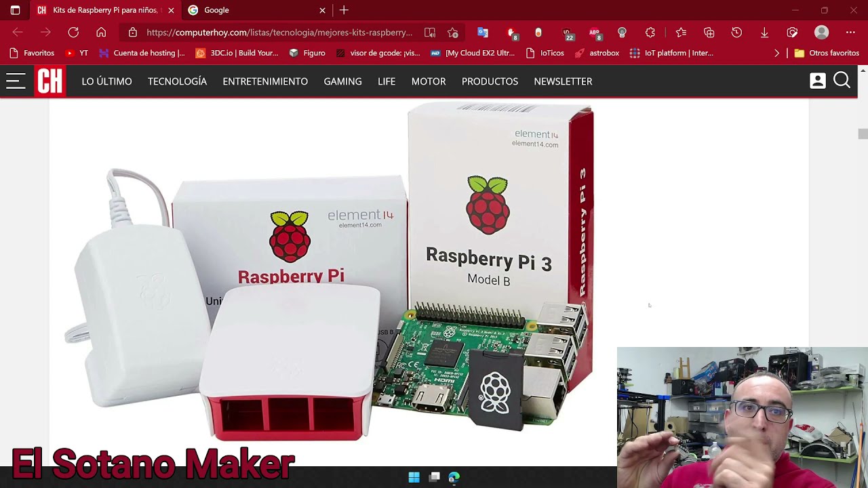Open PRODUCTOS section
This screenshot has height=488, width=868.
490,81
